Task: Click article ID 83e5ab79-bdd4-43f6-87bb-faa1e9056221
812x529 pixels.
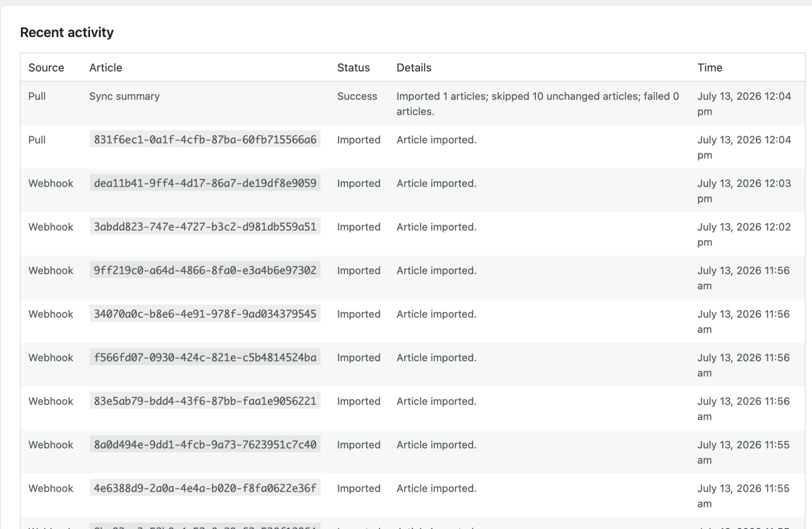Action: point(205,401)
